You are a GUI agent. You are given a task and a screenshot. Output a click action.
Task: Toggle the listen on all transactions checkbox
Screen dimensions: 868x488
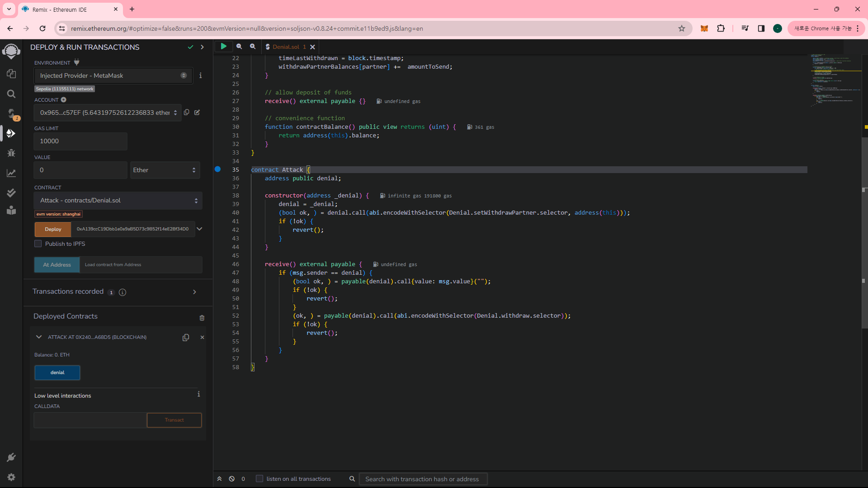(259, 479)
